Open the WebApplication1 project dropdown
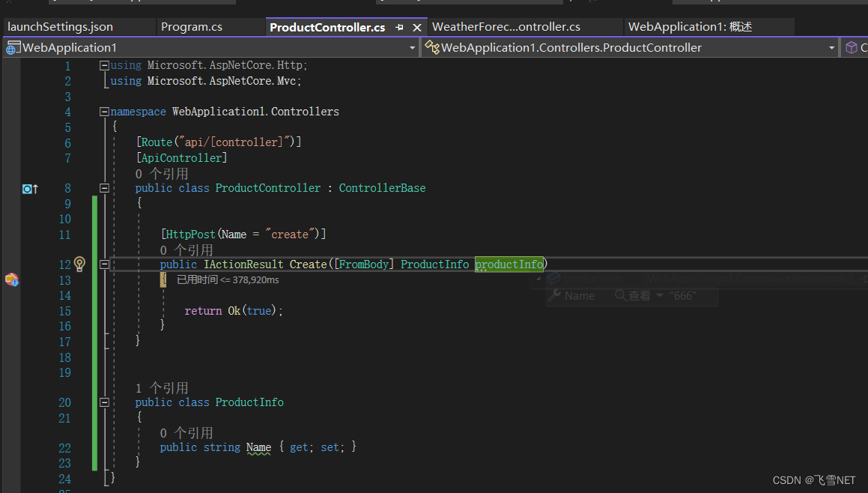 click(411, 46)
